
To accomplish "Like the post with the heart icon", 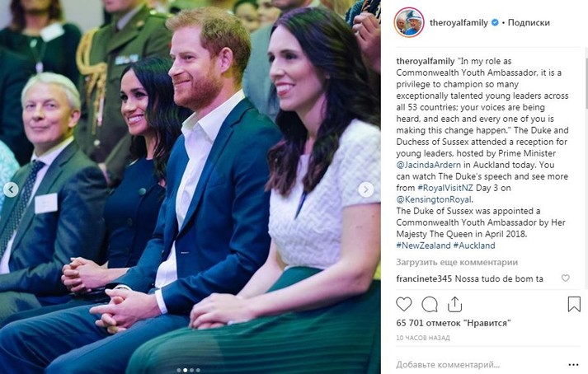I will tap(404, 304).
